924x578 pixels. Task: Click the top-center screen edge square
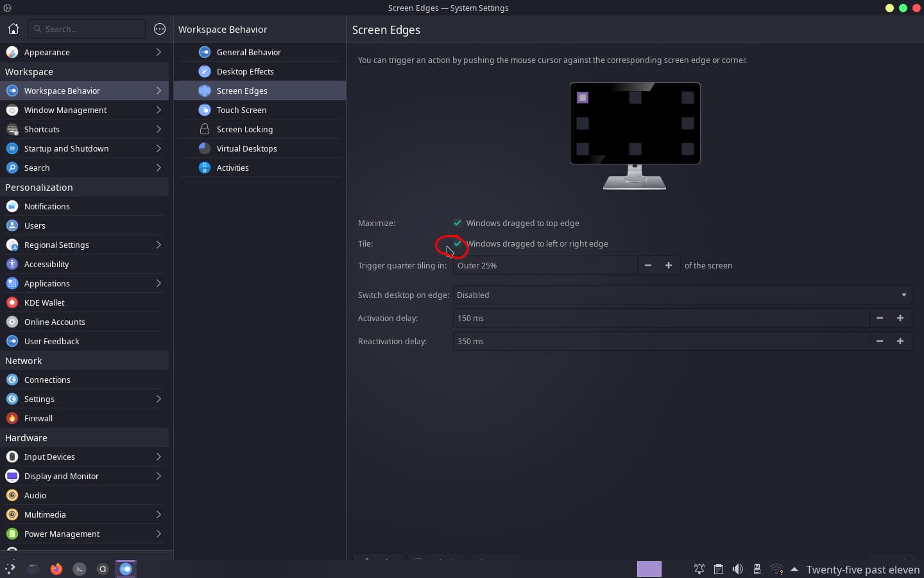[x=635, y=98]
